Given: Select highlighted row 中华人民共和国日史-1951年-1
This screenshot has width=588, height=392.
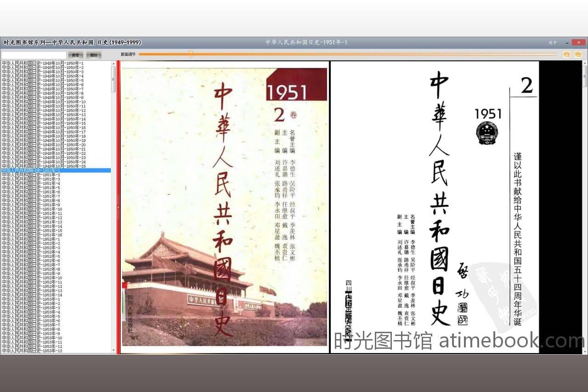Looking at the screenshot, I should pos(56,170).
